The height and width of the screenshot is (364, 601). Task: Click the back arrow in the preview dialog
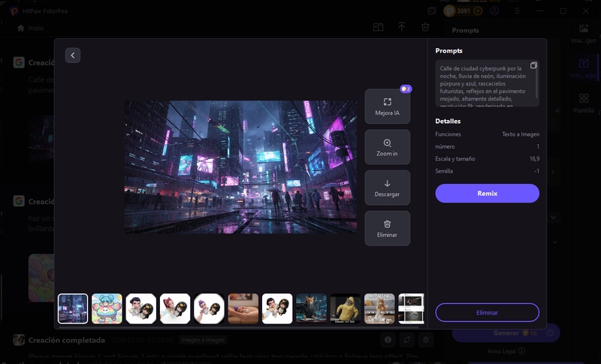[72, 55]
